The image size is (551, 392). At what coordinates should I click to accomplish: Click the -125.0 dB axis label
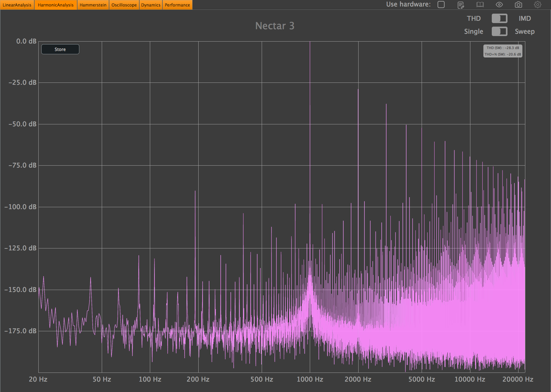pyautogui.click(x=20, y=248)
